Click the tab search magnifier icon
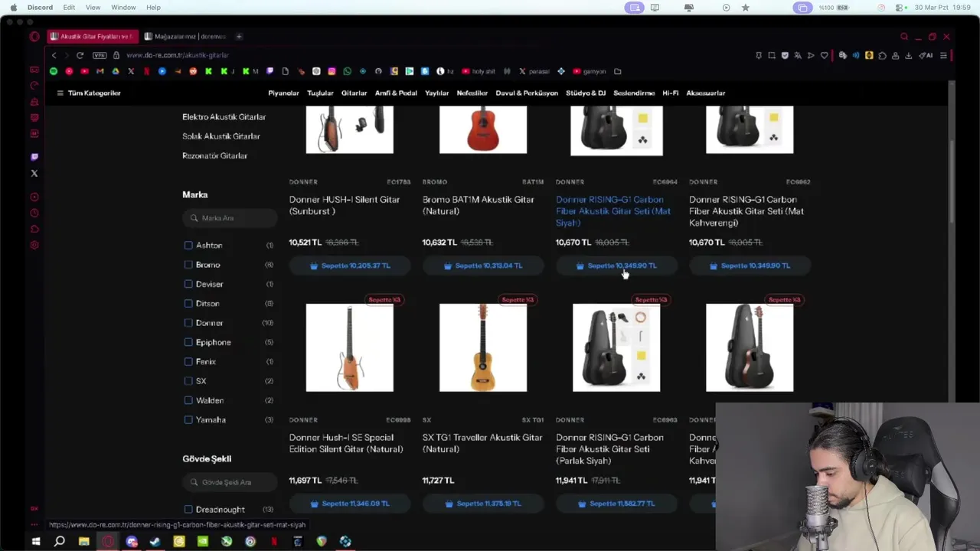 (904, 36)
